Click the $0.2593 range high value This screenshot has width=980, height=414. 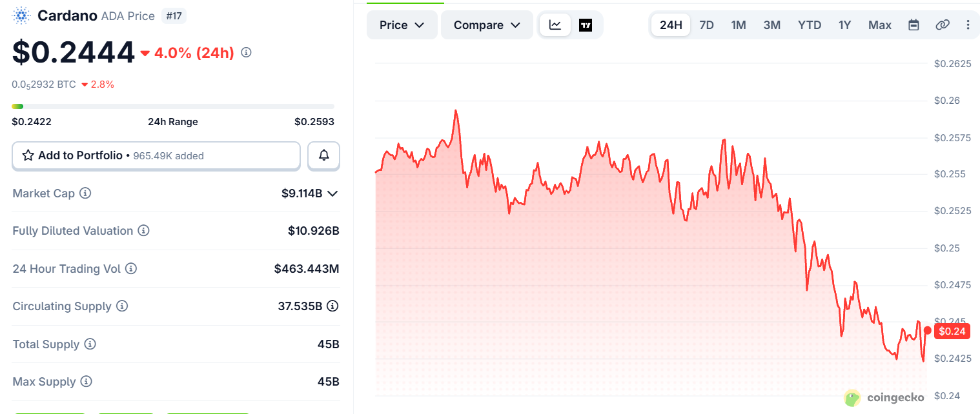point(314,122)
